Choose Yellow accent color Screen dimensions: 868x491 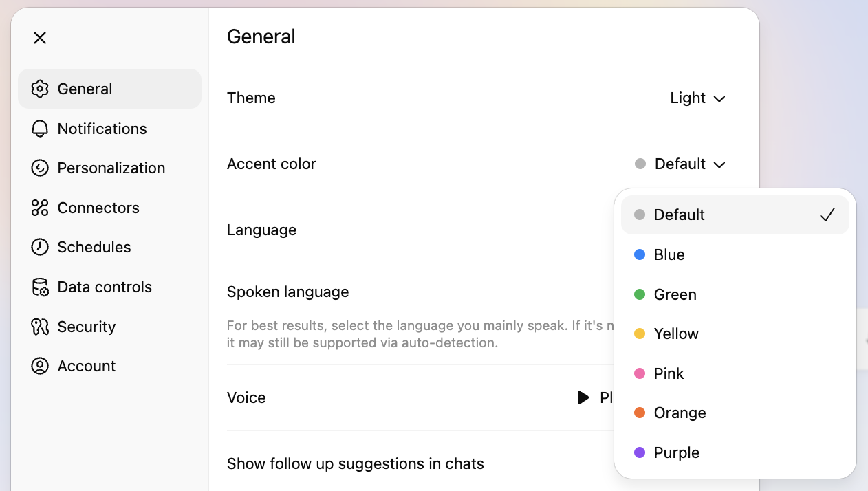(x=735, y=334)
